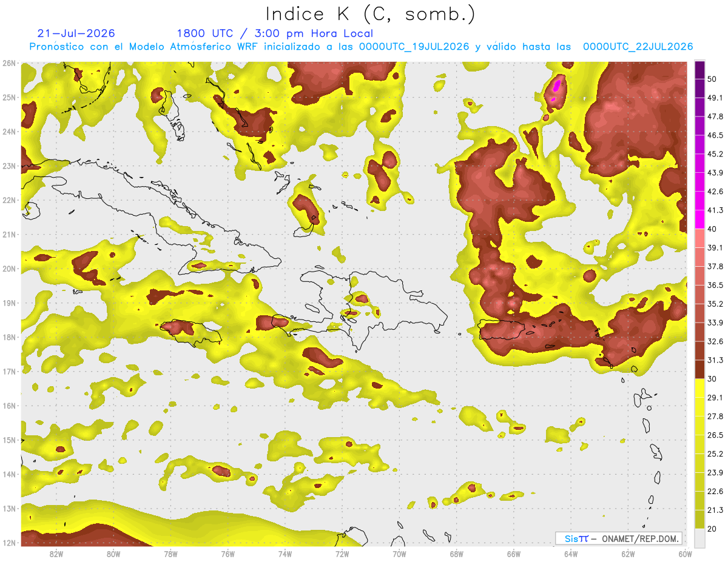
Task: Click color scale value "41.3"
Action: click(x=715, y=210)
